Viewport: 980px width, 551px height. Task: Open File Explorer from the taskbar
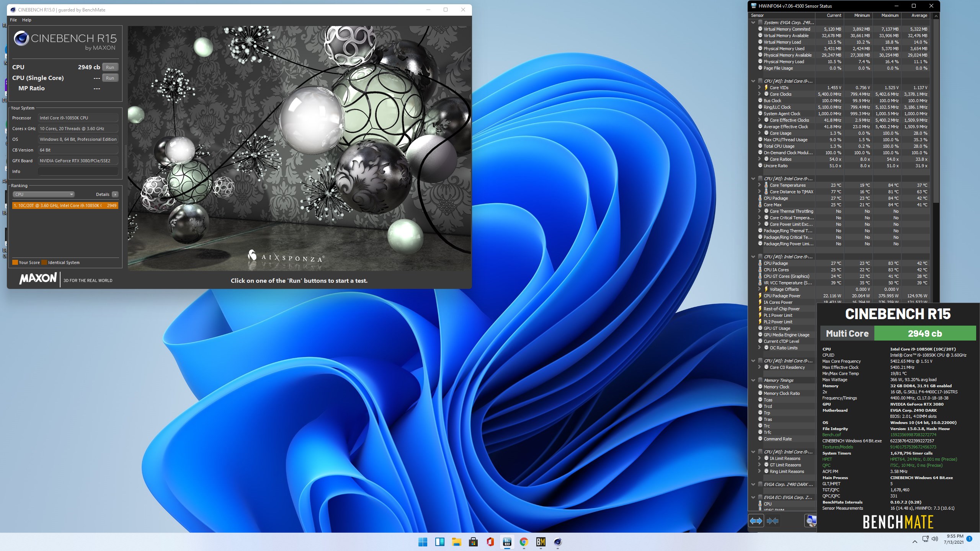coord(456,542)
